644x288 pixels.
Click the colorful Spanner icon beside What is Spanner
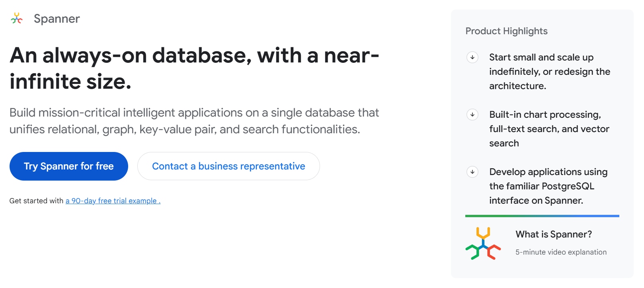click(x=482, y=243)
